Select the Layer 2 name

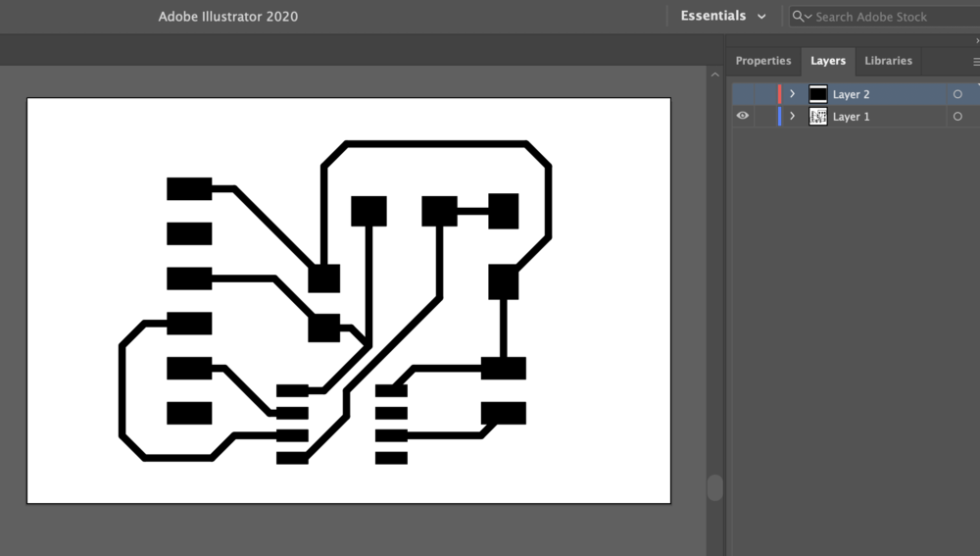click(x=851, y=94)
